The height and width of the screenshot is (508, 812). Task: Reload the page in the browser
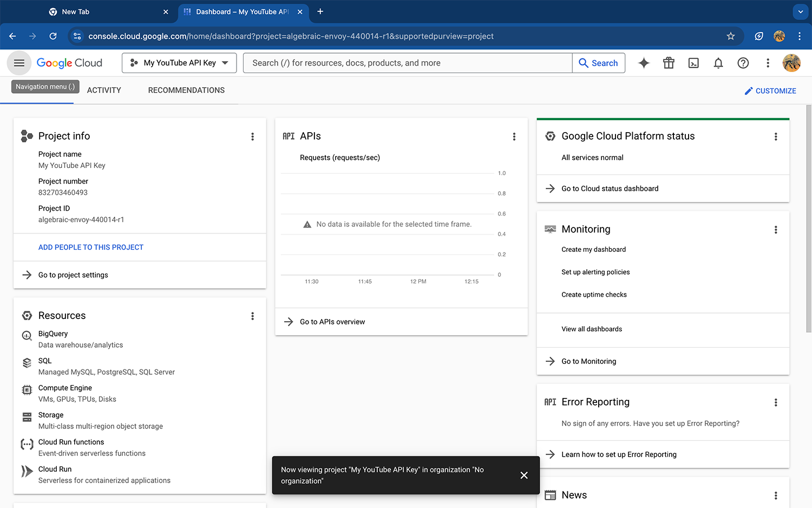(x=53, y=36)
